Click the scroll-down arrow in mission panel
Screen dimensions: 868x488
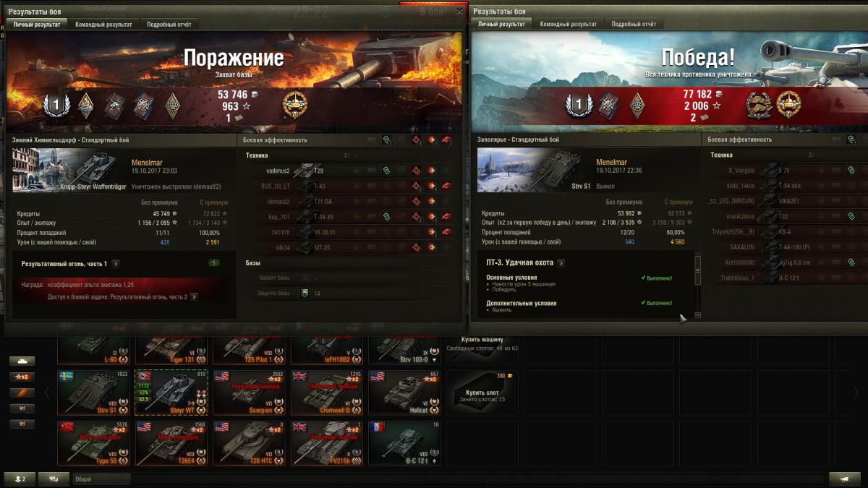(x=697, y=315)
